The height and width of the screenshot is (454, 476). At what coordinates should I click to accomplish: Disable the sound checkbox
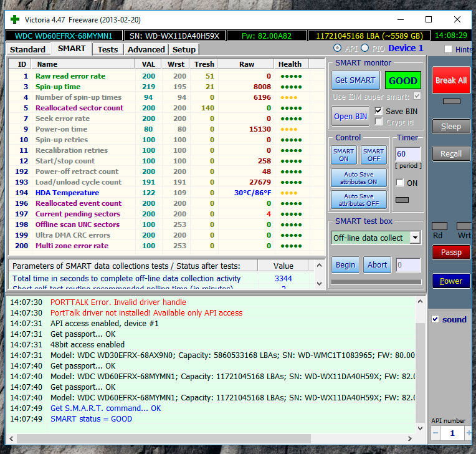pyautogui.click(x=436, y=319)
